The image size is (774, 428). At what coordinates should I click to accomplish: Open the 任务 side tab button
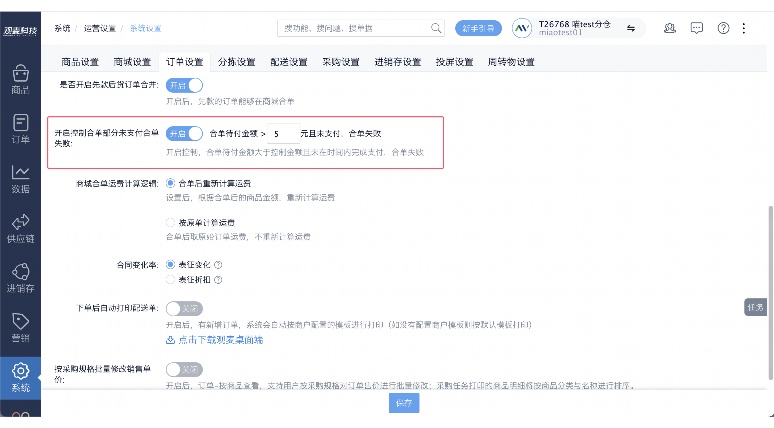click(x=755, y=307)
